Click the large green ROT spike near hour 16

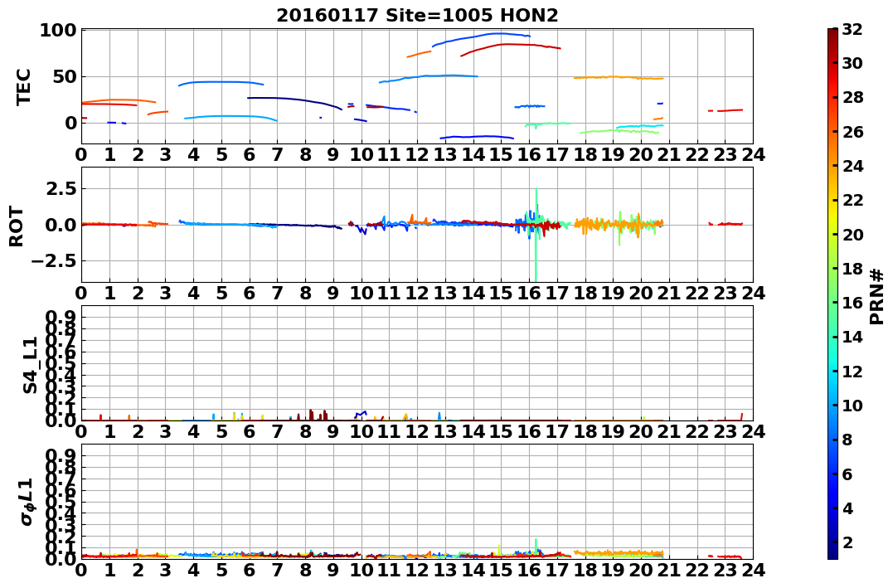tap(536, 235)
